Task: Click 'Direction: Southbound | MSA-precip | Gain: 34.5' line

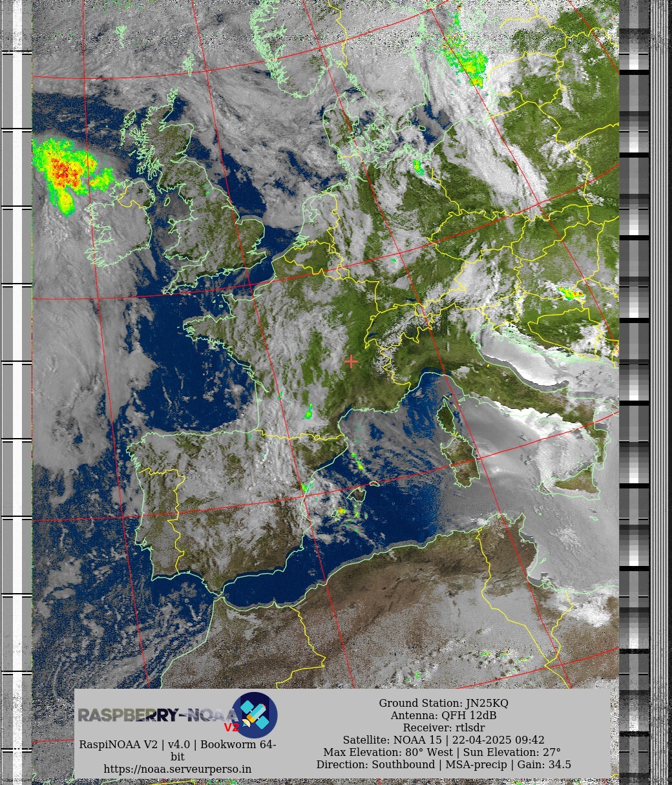Action: (443, 764)
